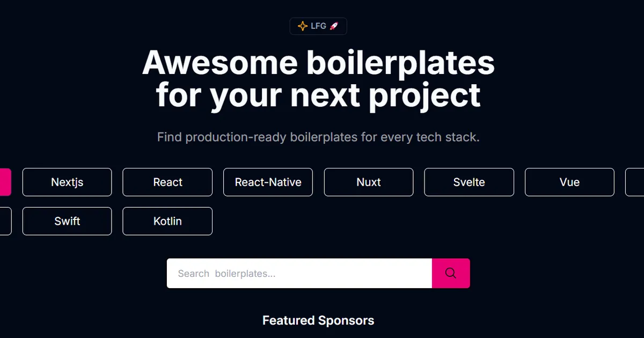The image size is (644, 338).
Task: Click the golden sparkle icon in the LFG badge
Action: pyautogui.click(x=302, y=25)
